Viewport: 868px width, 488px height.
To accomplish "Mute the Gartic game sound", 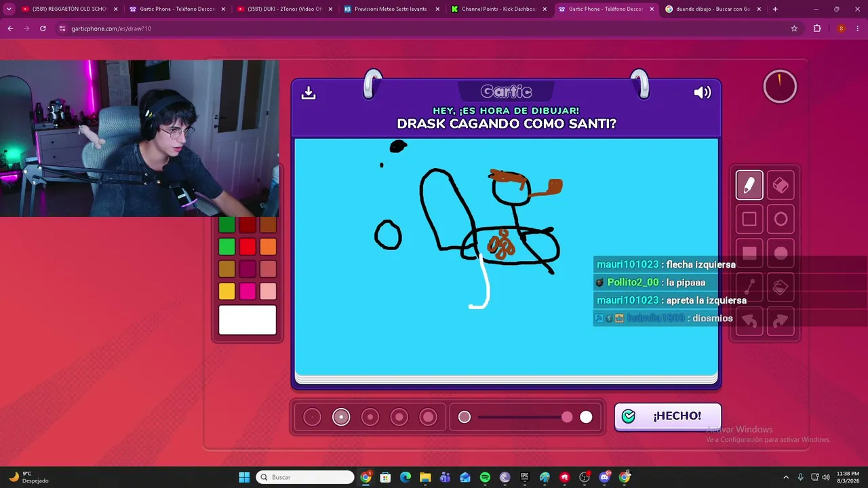I will point(703,92).
